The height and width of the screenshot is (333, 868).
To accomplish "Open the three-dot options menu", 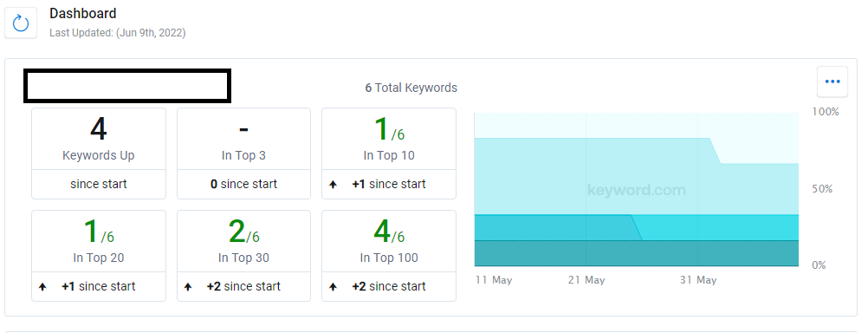I will click(832, 82).
